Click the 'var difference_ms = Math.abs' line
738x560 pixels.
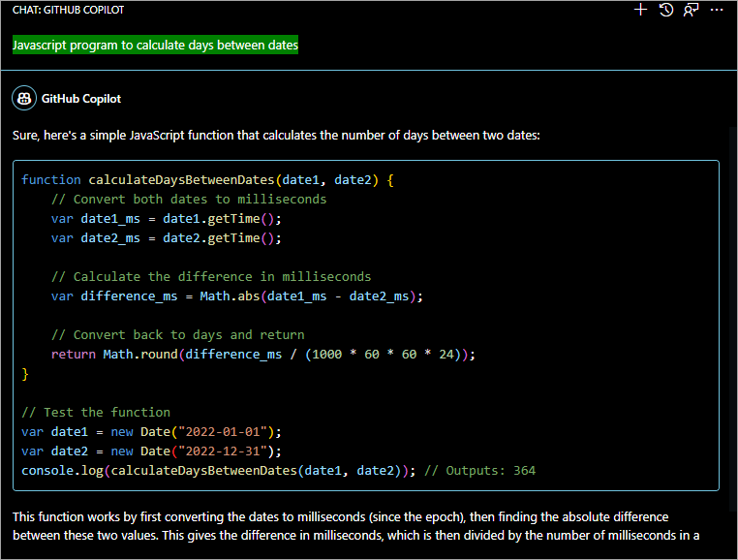(237, 296)
